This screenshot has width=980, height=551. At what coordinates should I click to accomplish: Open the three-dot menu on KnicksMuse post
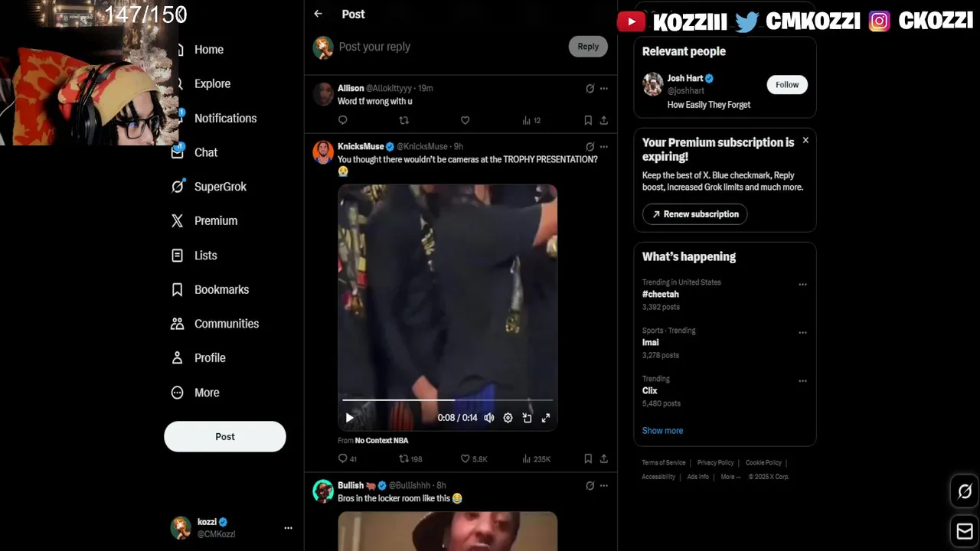point(604,147)
